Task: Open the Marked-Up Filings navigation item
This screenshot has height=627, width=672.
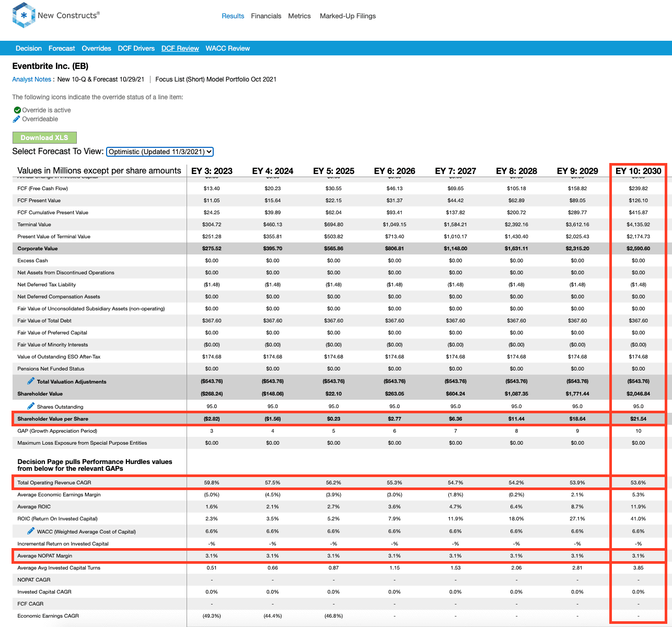Action: click(347, 16)
